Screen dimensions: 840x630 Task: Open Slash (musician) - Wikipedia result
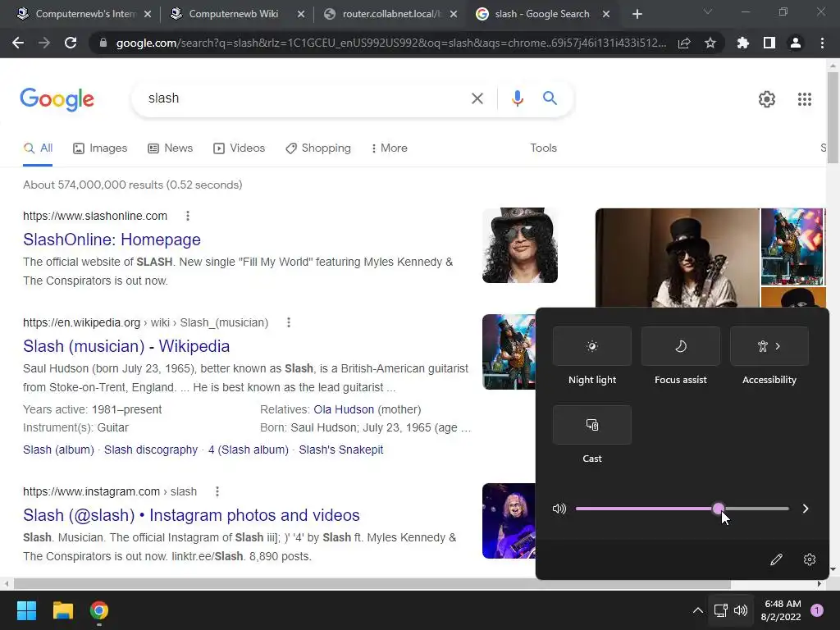[126, 346]
